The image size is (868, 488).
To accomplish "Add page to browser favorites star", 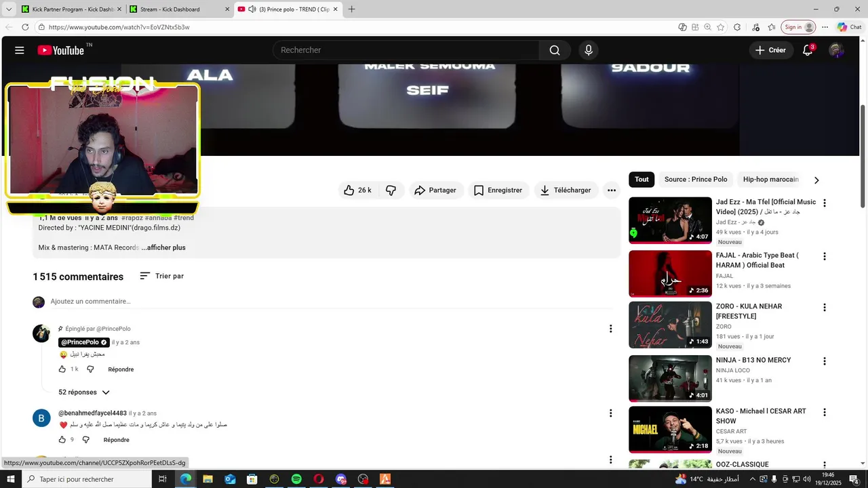I will tap(720, 27).
